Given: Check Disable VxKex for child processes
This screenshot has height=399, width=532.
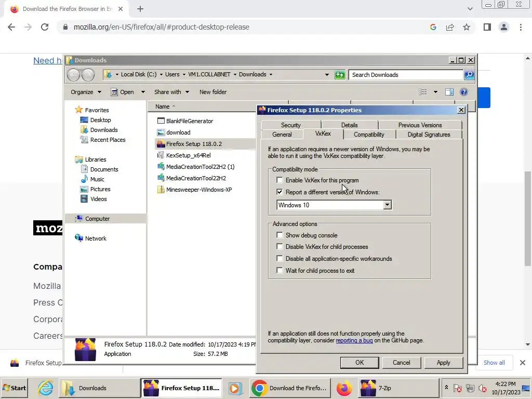Looking at the screenshot, I should (280, 247).
